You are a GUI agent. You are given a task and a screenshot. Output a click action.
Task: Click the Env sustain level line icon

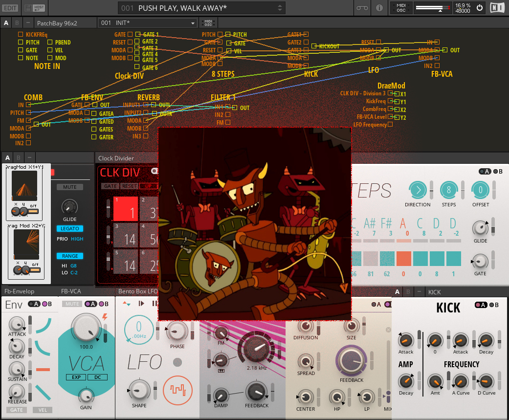43,369
